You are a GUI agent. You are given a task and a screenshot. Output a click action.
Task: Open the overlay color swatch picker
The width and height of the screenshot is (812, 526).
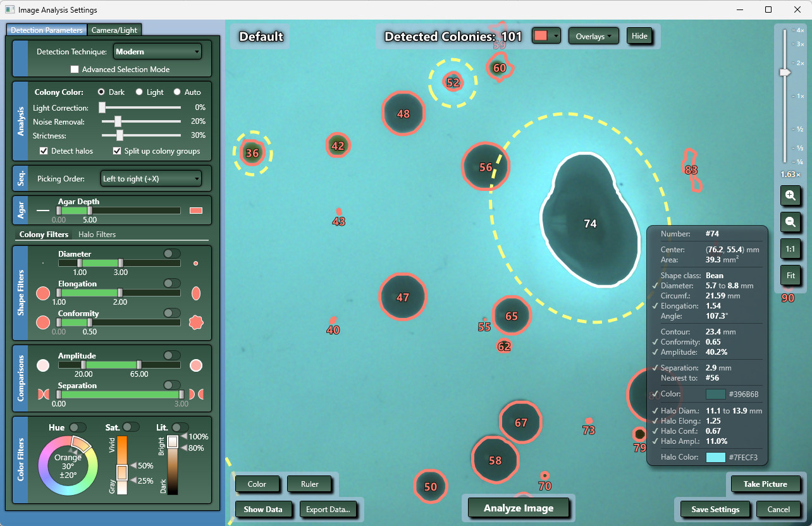pyautogui.click(x=546, y=36)
